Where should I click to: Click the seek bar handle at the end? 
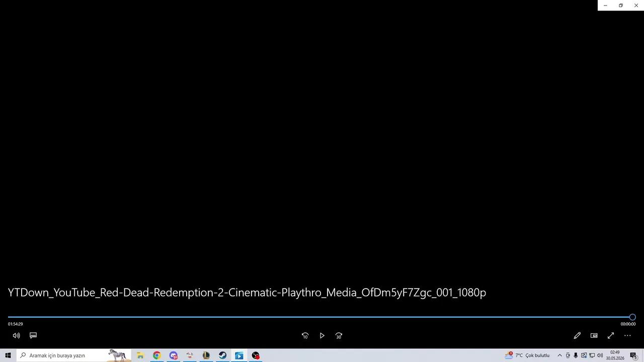coord(632,317)
